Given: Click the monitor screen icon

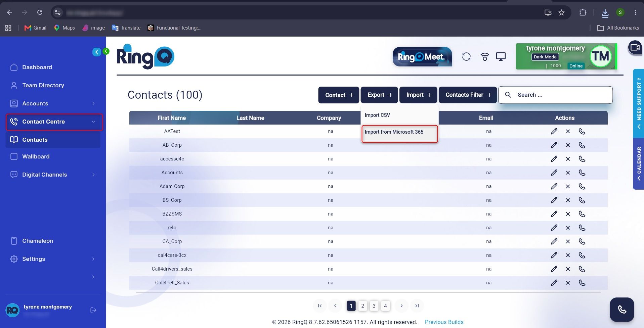Looking at the screenshot, I should [x=501, y=57].
